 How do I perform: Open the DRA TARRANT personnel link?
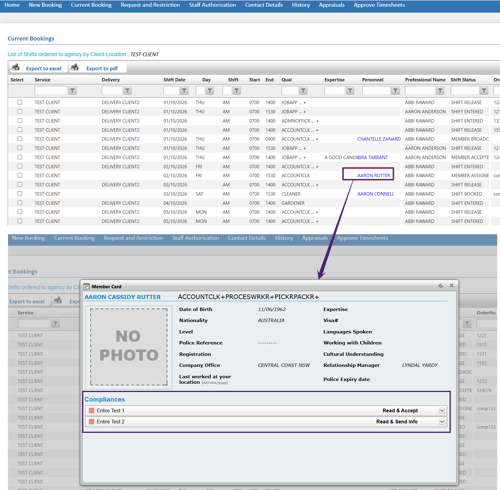[373, 157]
